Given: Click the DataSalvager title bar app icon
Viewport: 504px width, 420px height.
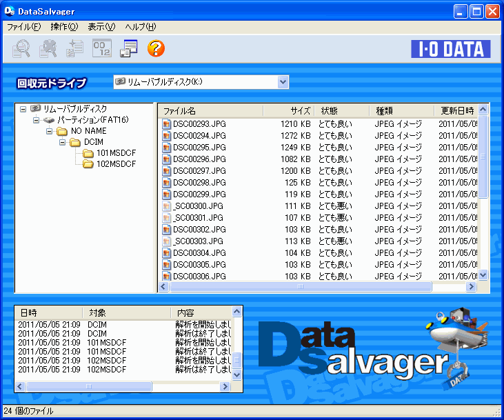Looking at the screenshot, I should click(10, 11).
